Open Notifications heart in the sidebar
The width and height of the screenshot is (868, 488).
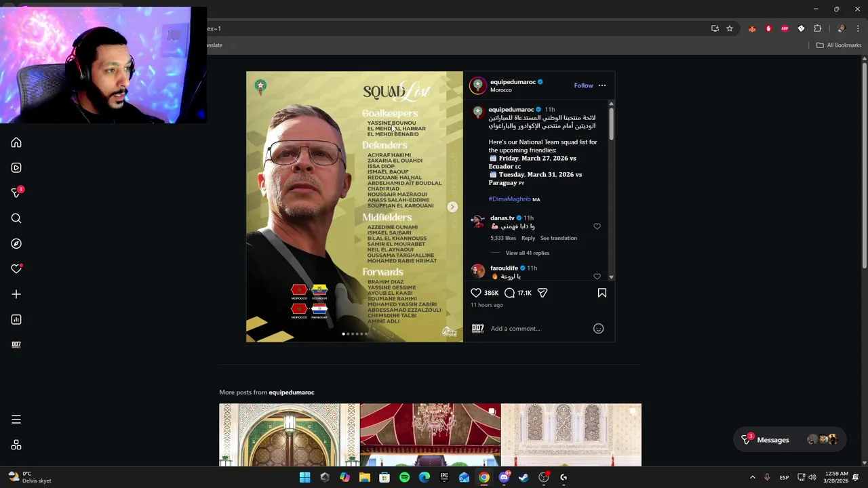click(x=16, y=269)
